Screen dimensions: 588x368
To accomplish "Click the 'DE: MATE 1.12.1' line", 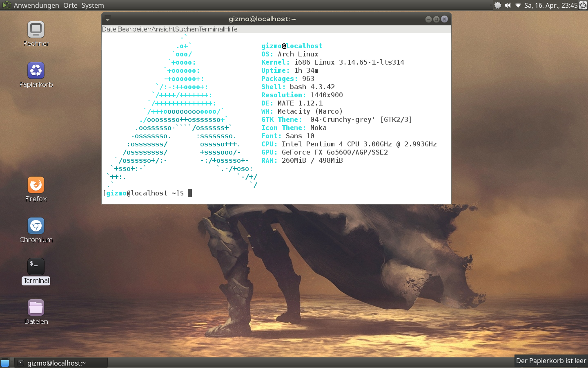I will click(292, 103).
